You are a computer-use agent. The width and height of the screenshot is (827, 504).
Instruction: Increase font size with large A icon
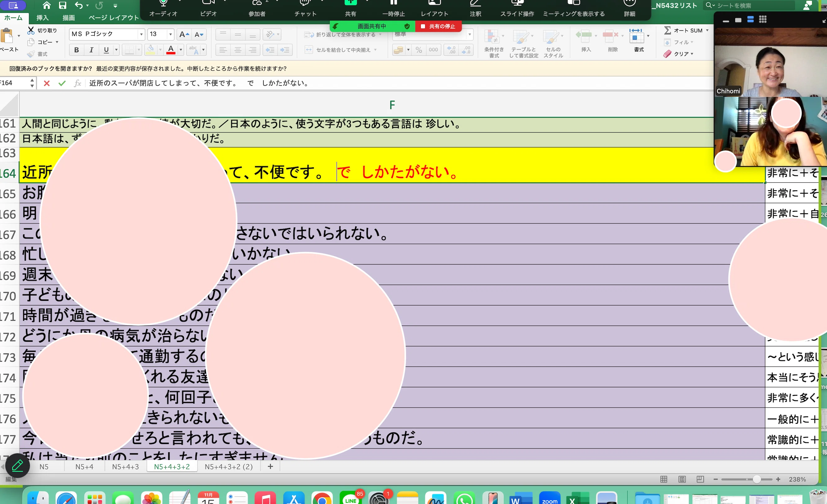(184, 34)
